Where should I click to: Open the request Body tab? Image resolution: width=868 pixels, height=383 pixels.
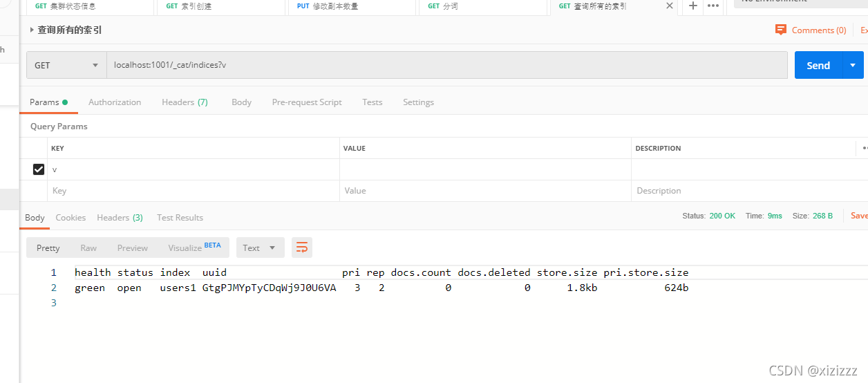point(241,102)
